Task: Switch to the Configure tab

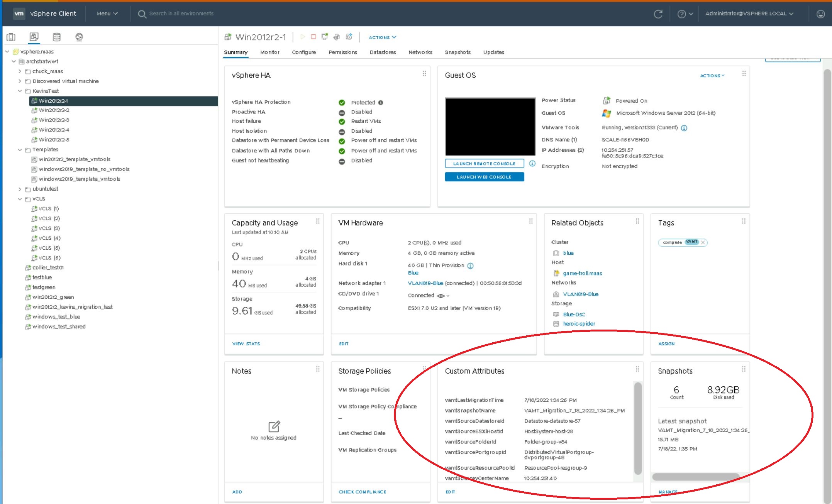Action: click(x=304, y=52)
